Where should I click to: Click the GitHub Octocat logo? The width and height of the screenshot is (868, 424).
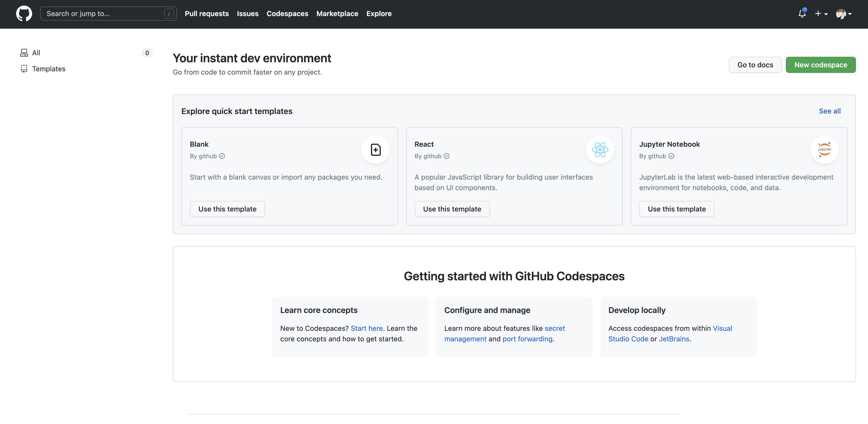pyautogui.click(x=24, y=14)
